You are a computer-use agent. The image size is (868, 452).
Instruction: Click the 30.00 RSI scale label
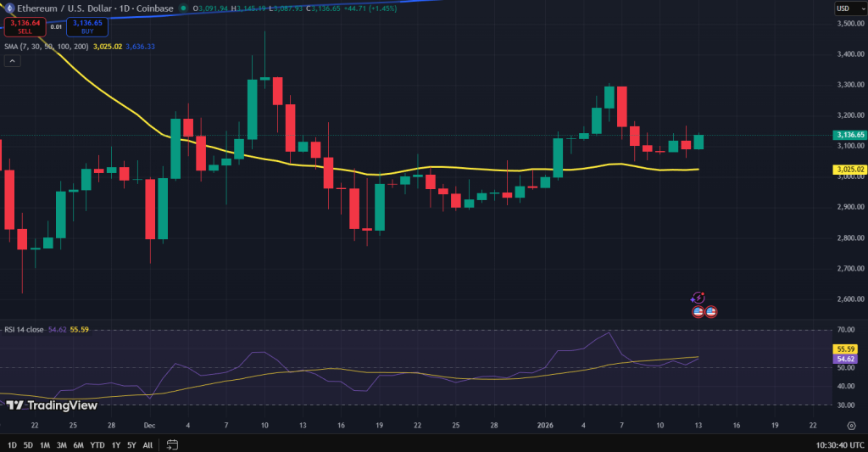coord(846,405)
